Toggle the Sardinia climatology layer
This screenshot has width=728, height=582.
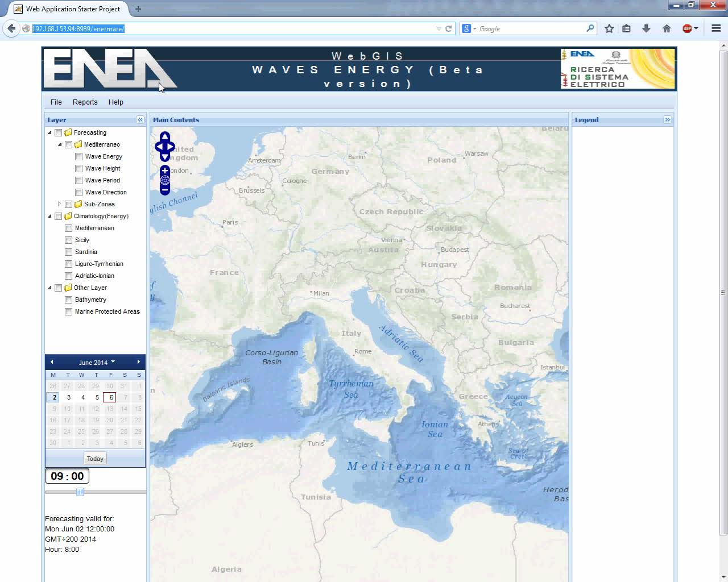(x=68, y=252)
